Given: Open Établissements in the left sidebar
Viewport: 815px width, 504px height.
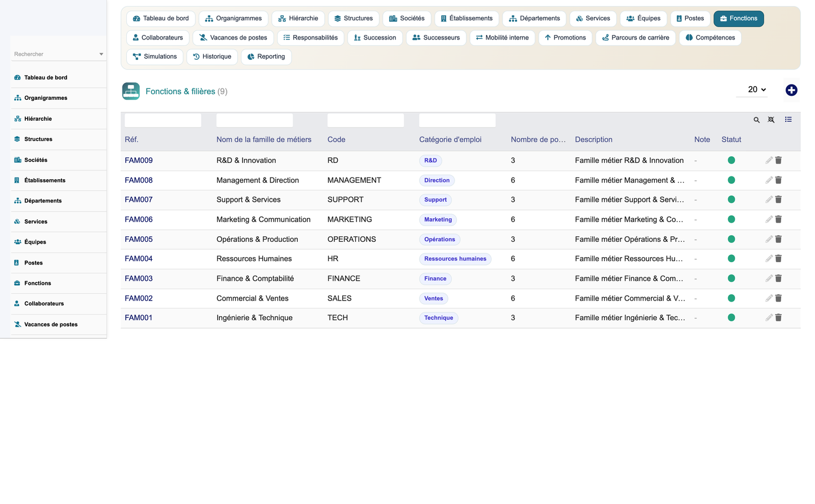Looking at the screenshot, I should click(59, 180).
